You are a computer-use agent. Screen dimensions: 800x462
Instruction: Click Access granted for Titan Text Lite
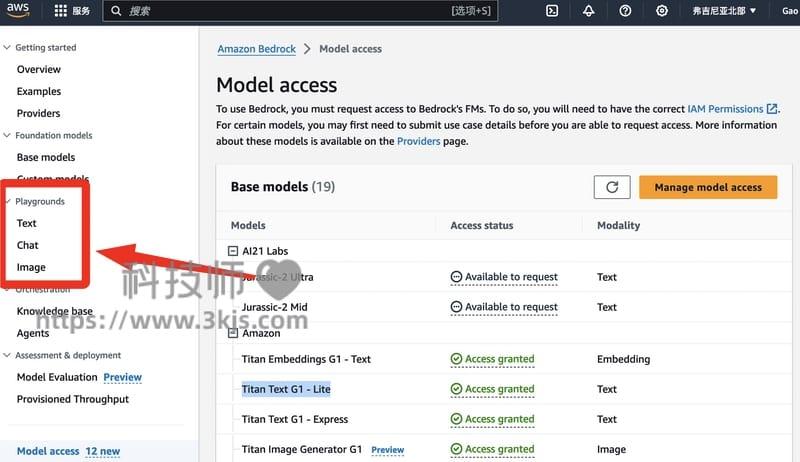499,389
